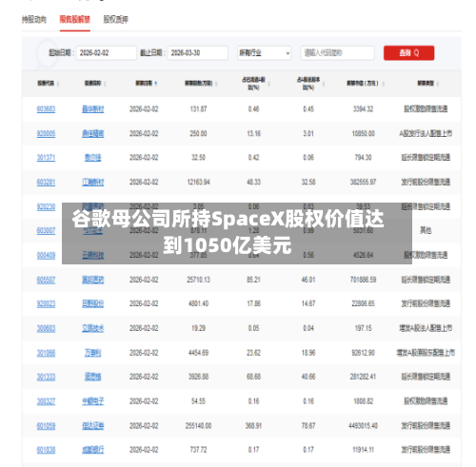Select market value cell 382555.97
The image size is (476, 467).
pos(364,183)
